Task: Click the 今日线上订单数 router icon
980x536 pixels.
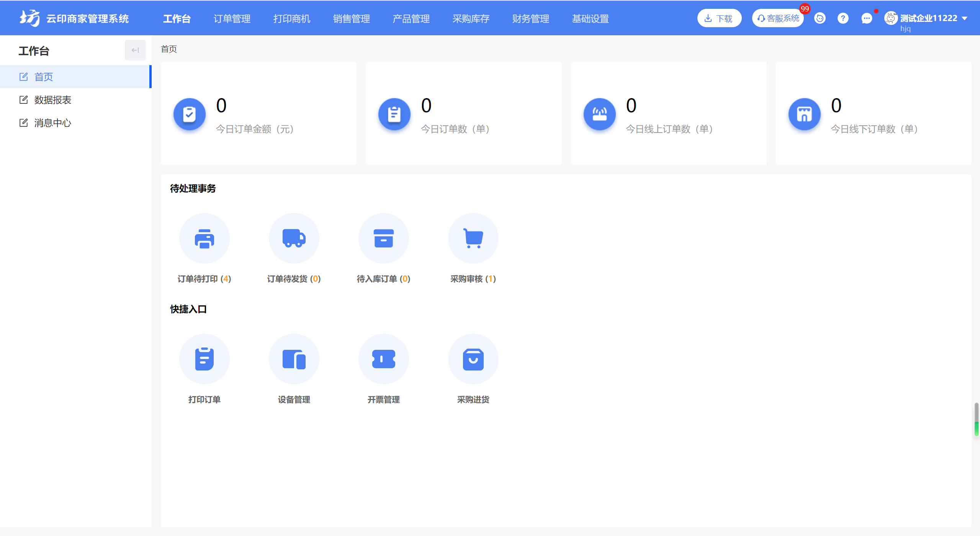Action: click(600, 114)
